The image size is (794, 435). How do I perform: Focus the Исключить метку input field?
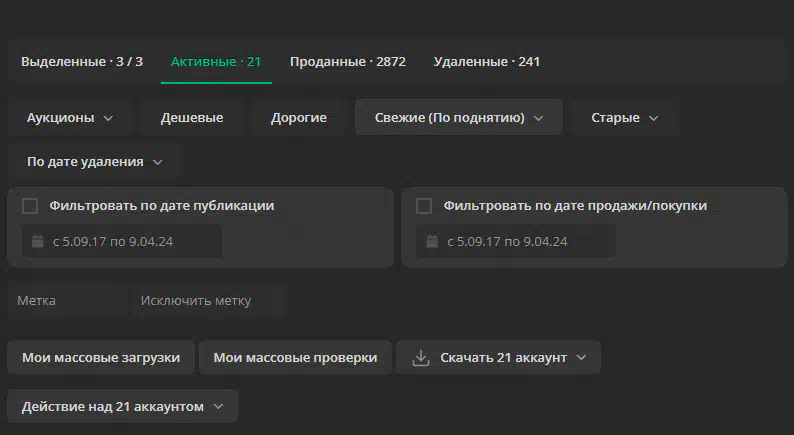(209, 301)
